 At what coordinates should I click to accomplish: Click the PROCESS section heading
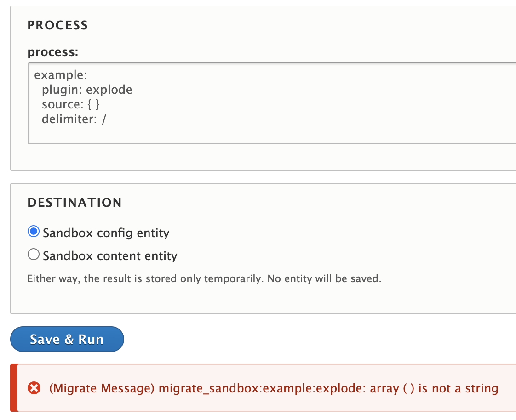[x=57, y=25]
